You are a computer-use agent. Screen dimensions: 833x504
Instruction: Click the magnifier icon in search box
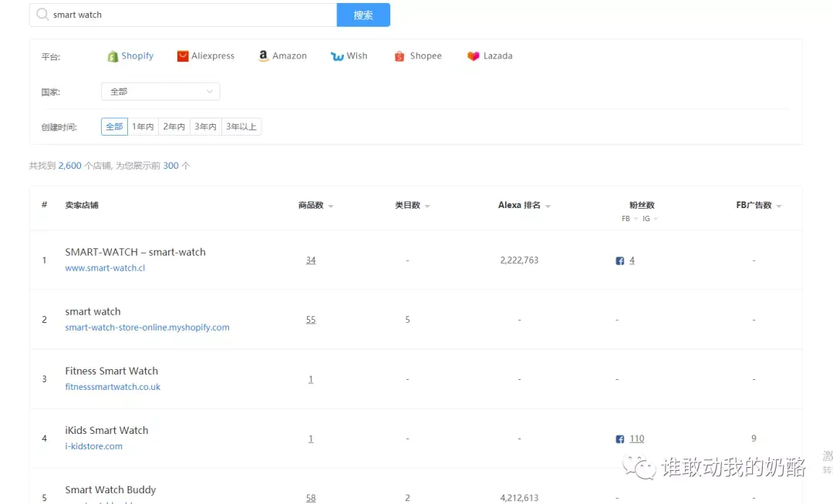point(42,15)
